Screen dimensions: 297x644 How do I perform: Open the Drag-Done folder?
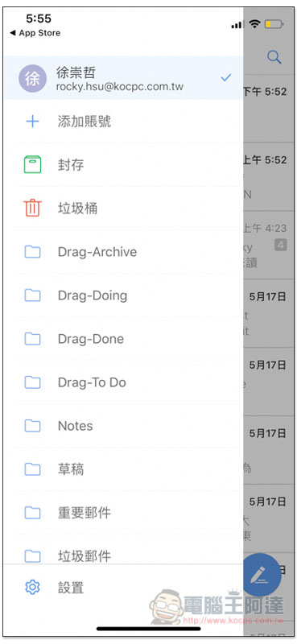[x=123, y=339]
